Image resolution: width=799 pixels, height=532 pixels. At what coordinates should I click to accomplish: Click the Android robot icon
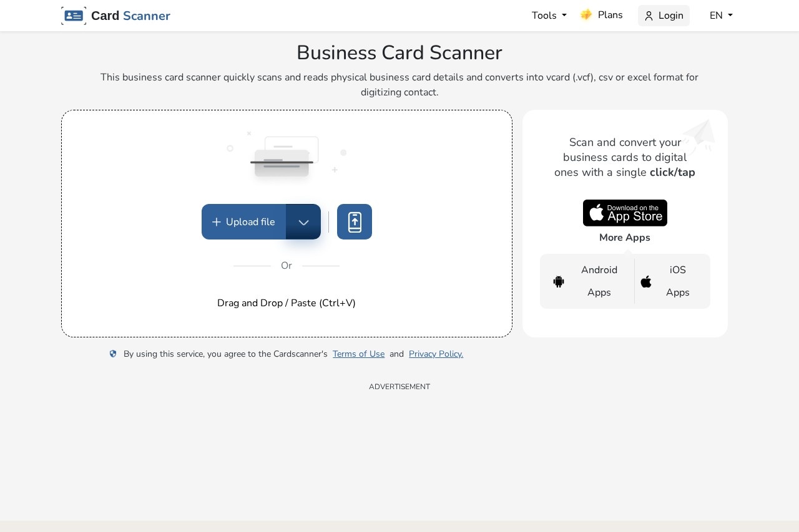click(559, 281)
